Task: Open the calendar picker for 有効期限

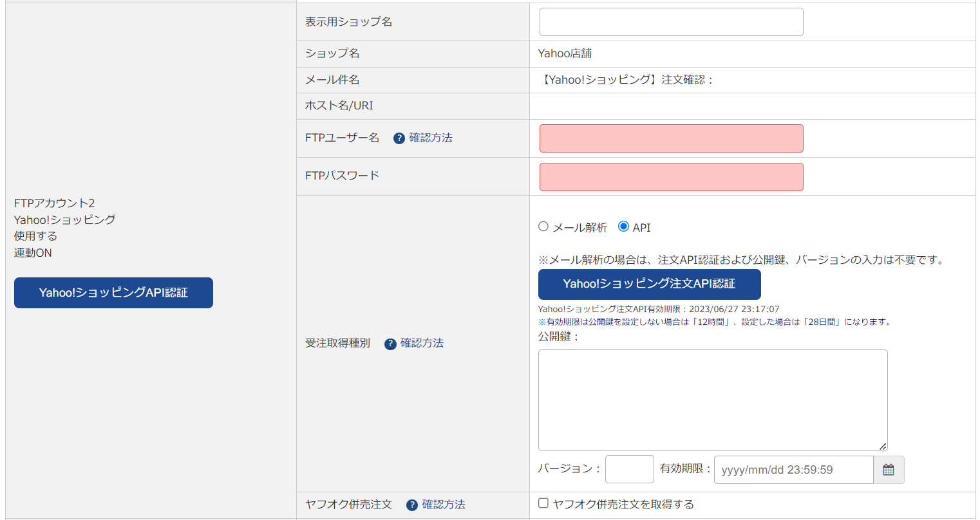Action: coord(889,470)
